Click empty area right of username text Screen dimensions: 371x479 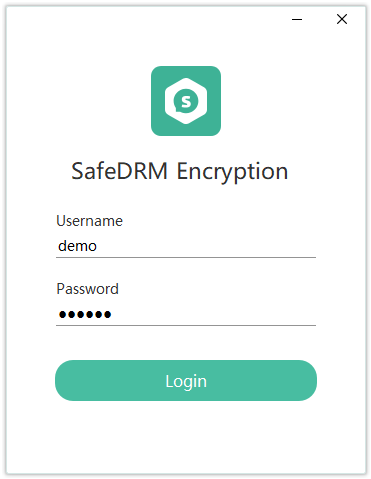click(207, 247)
